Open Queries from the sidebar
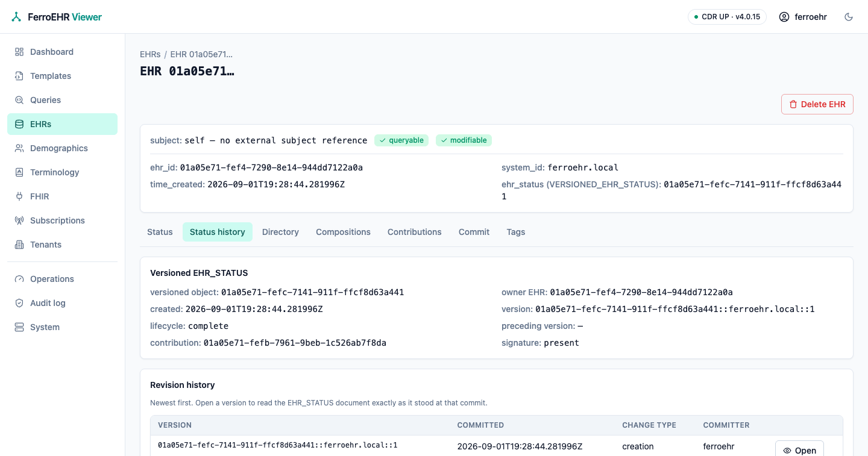 click(x=62, y=100)
